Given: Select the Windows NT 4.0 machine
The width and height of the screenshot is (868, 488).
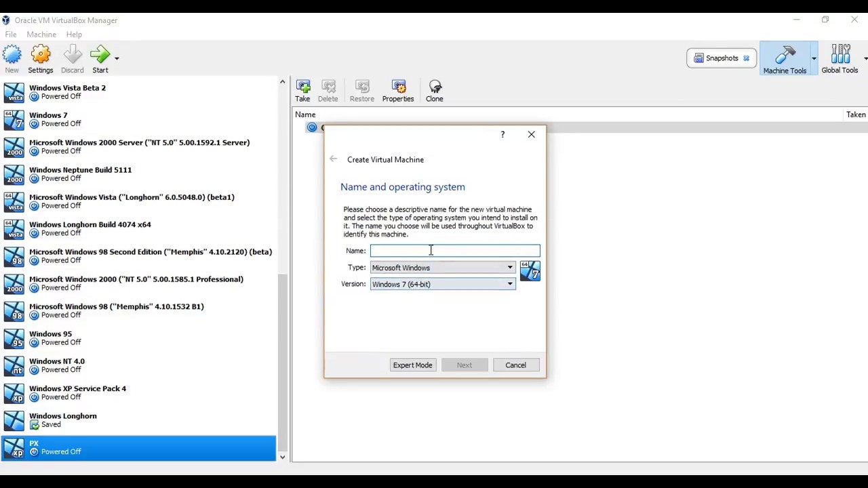Looking at the screenshot, I should (x=138, y=365).
